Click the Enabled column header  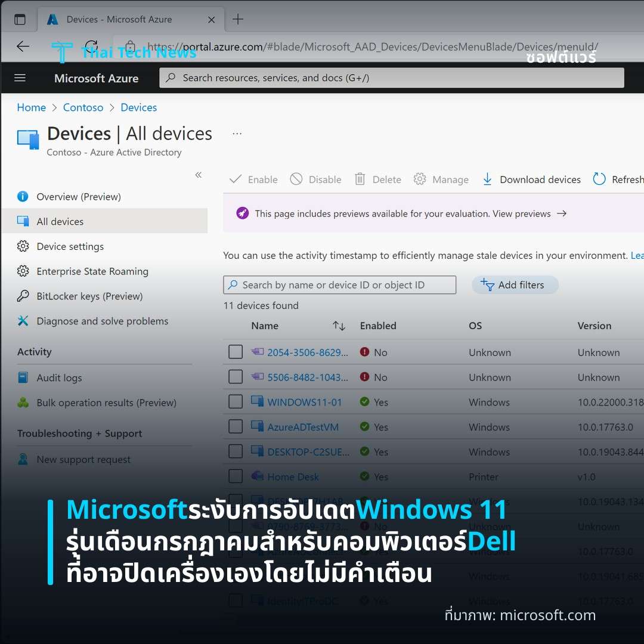tap(378, 326)
